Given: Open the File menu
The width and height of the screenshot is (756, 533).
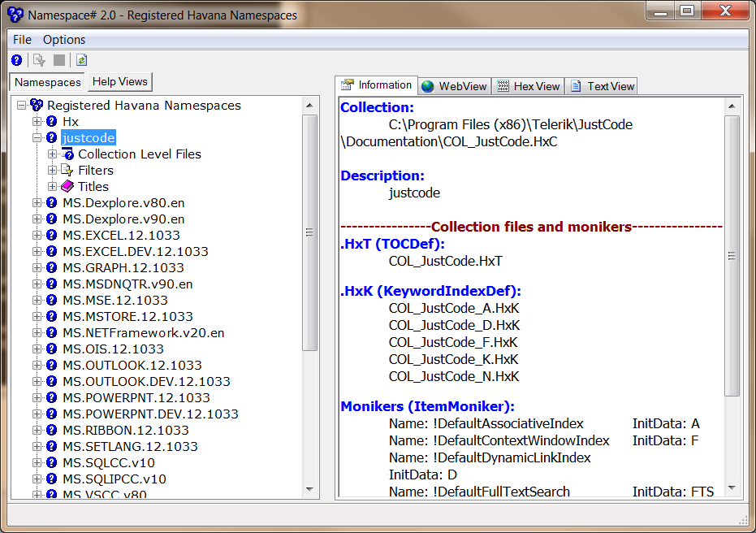Looking at the screenshot, I should coord(22,40).
